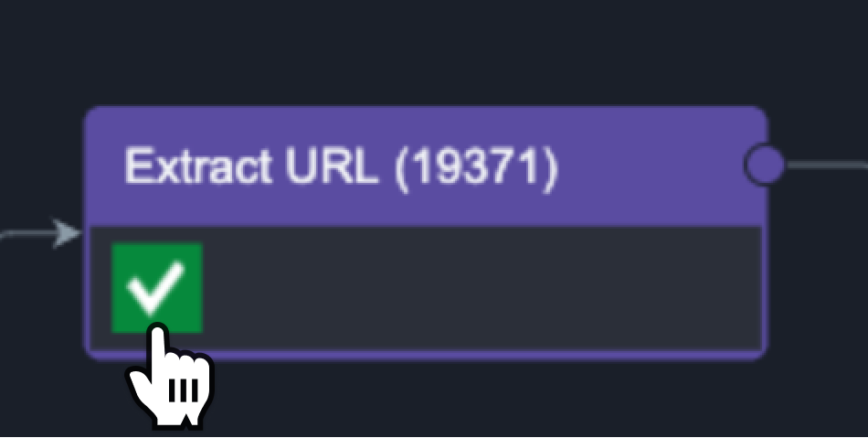Click the node ID number 19371

pos(475,166)
